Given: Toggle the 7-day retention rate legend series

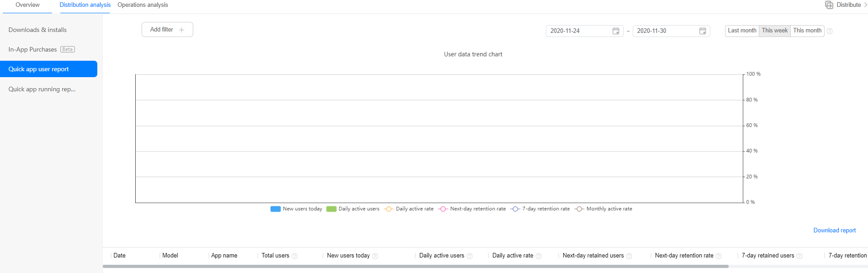Looking at the screenshot, I should [x=540, y=209].
